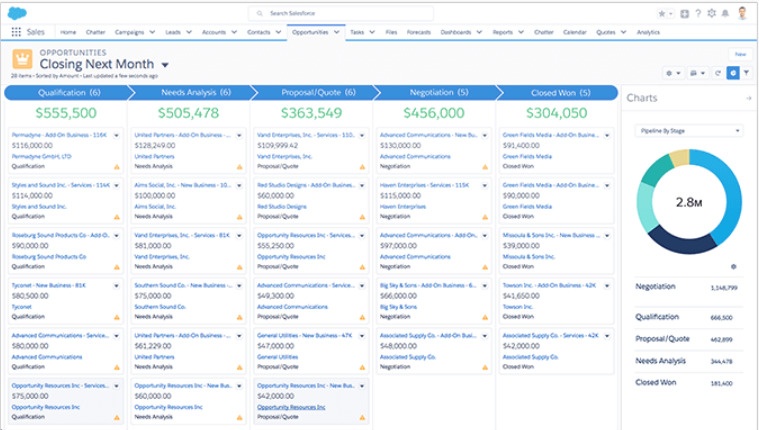The image size is (759, 430).
Task: Open Permadyne GmbH, LTD account link
Action: coord(42,156)
